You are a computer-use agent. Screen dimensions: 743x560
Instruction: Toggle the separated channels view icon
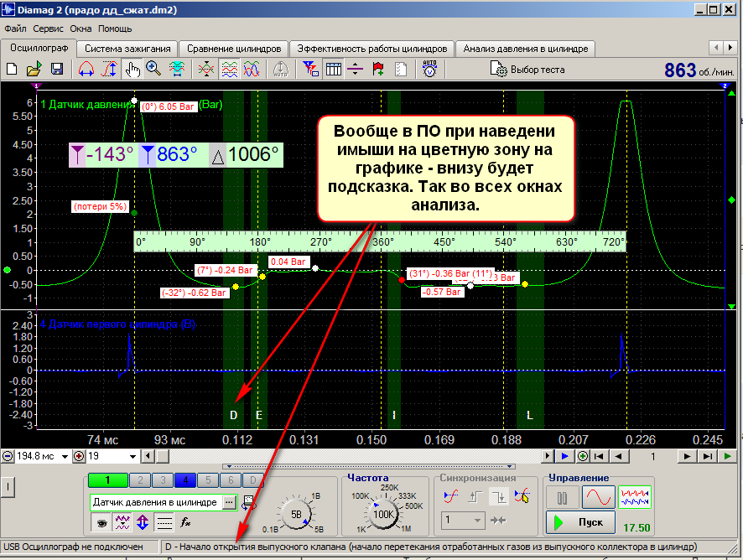(229, 70)
